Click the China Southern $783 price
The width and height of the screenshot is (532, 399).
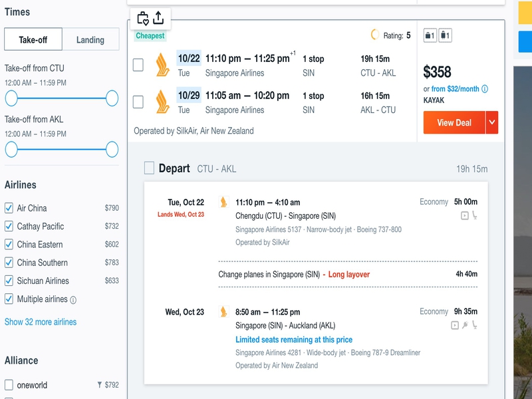click(112, 262)
